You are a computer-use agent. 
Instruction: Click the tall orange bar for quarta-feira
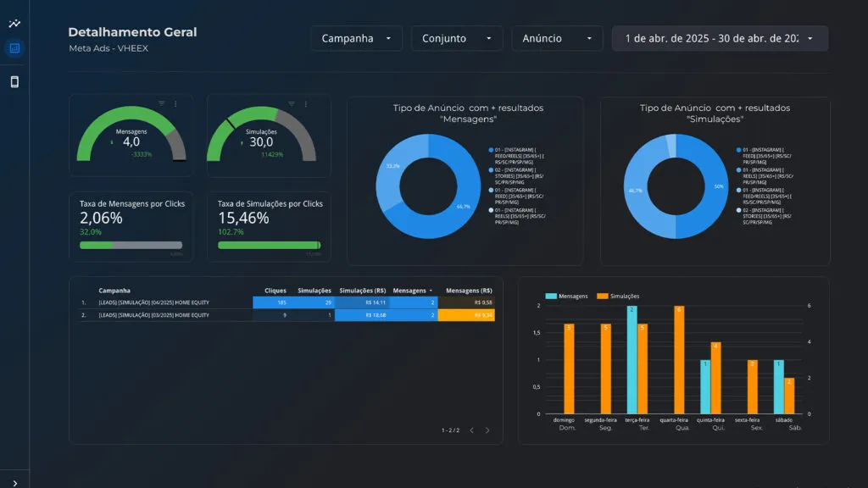[x=679, y=359]
